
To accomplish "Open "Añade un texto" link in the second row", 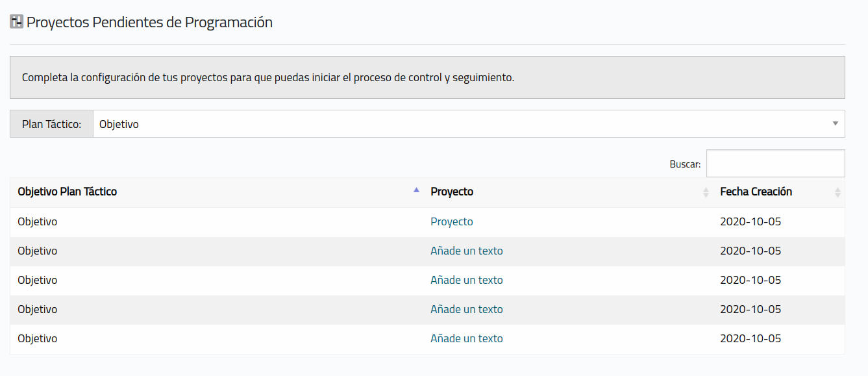I will [x=466, y=251].
